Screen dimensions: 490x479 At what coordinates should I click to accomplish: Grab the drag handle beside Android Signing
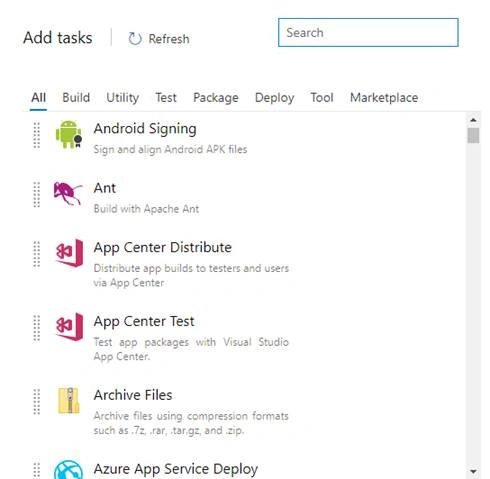tap(37, 135)
